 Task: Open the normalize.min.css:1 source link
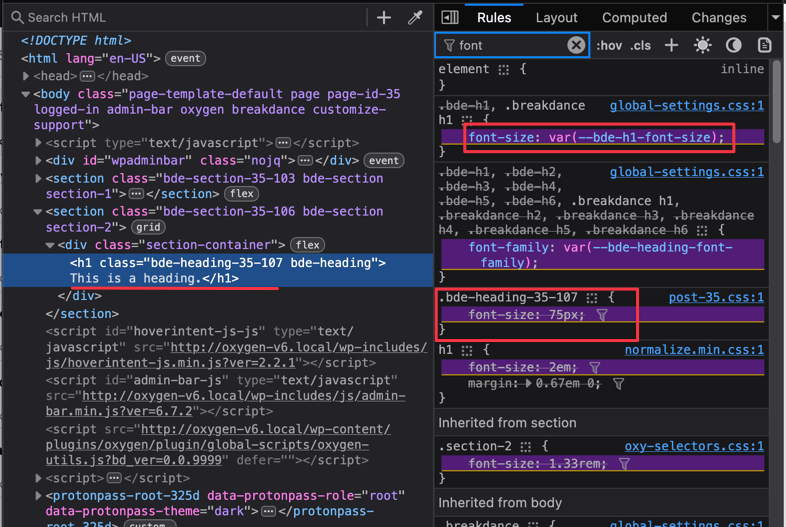[694, 350]
